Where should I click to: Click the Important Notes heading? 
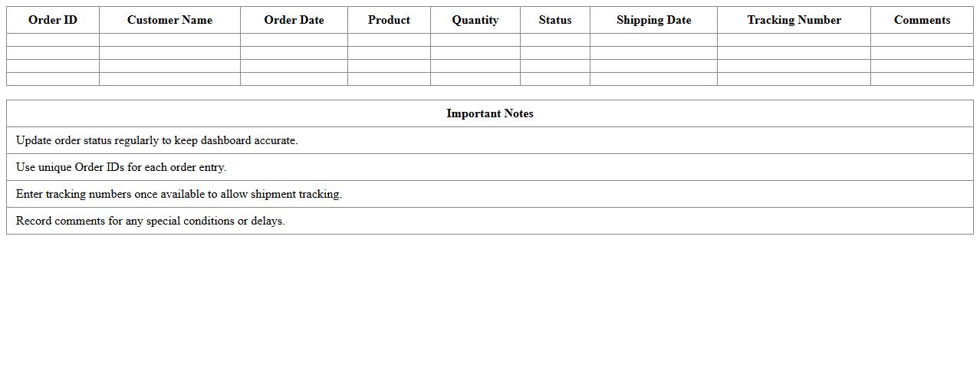[490, 113]
